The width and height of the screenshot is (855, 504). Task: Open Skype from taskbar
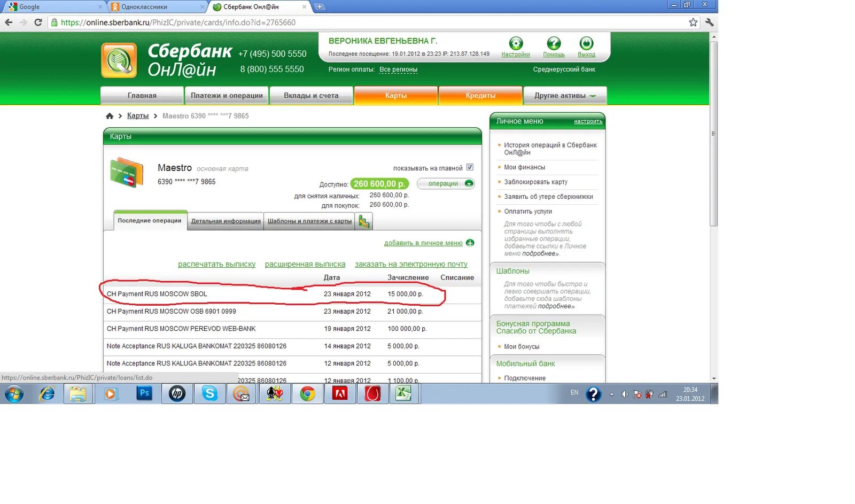(x=209, y=394)
